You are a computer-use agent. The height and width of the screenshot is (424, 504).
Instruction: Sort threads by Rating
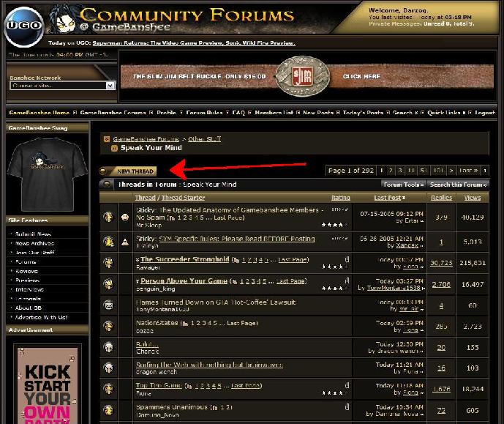tap(341, 198)
